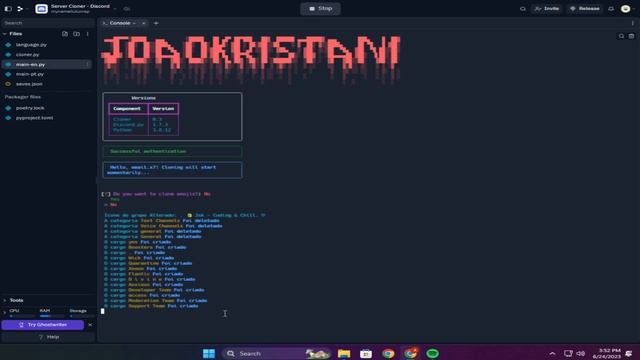Viewport: 640px width, 360px height.
Task: Open main-en.py three-dot options
Action: coord(87,64)
